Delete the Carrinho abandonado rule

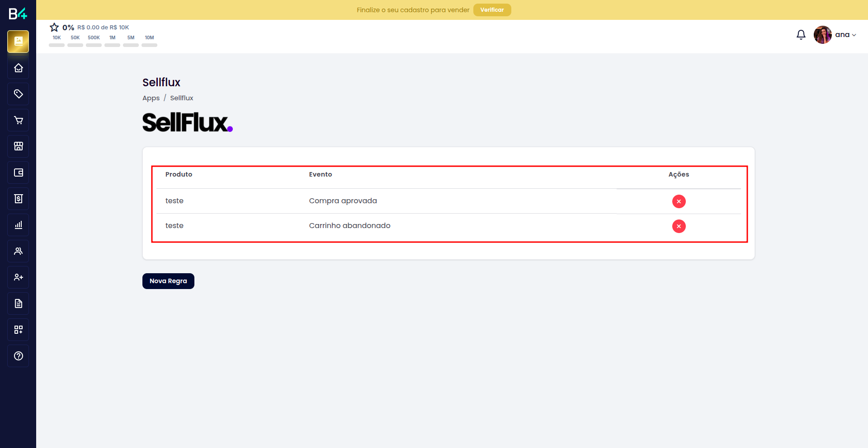[679, 226]
